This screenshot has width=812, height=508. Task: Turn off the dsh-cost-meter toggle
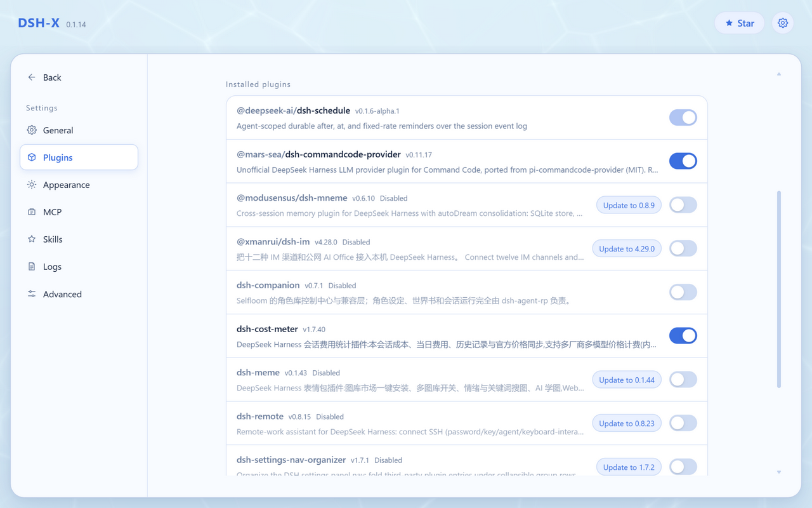coord(683,336)
